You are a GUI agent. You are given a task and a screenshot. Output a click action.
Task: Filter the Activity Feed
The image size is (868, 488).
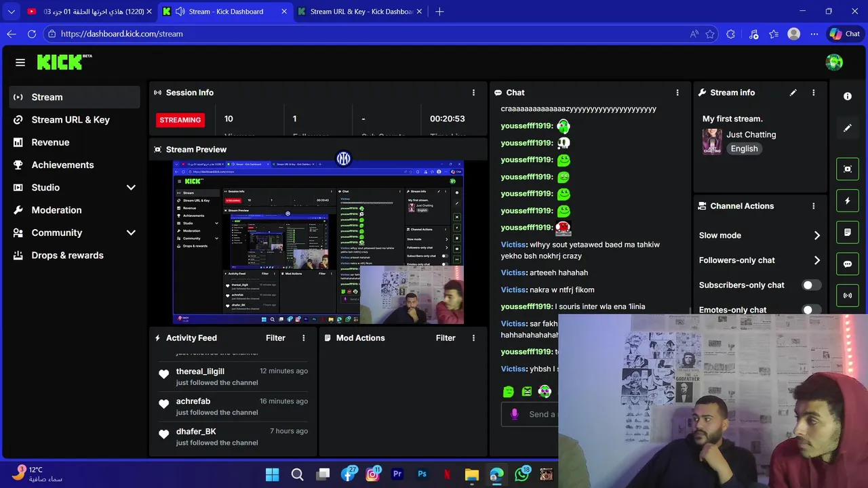click(x=275, y=338)
